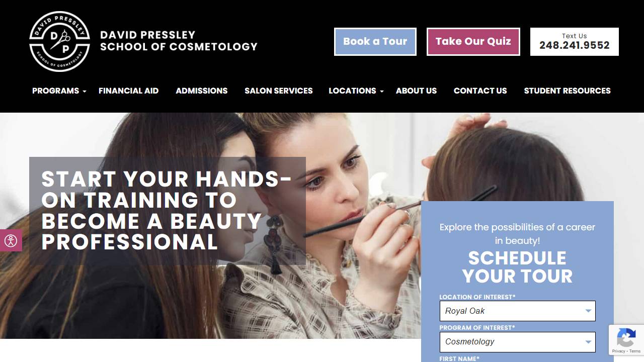This screenshot has width=644, height=362.
Task: Click the hero headline text banner
Action: [168, 211]
